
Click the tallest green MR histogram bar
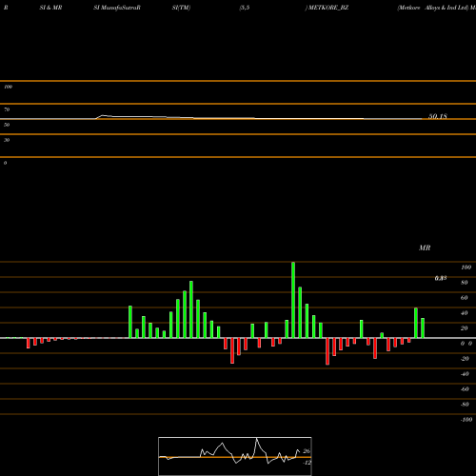pos(293,300)
